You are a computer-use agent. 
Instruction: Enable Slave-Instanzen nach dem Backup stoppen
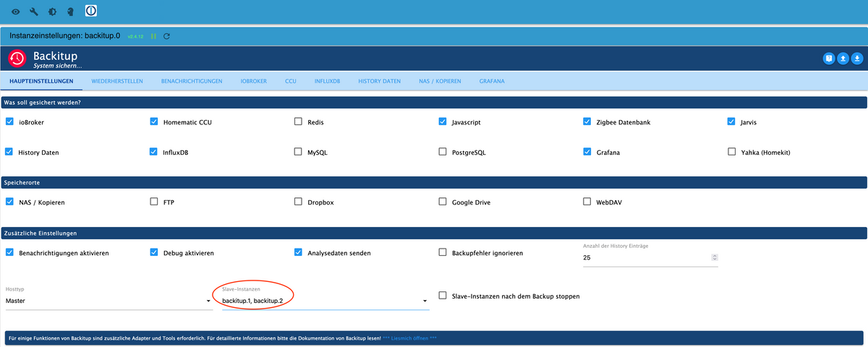(x=443, y=296)
